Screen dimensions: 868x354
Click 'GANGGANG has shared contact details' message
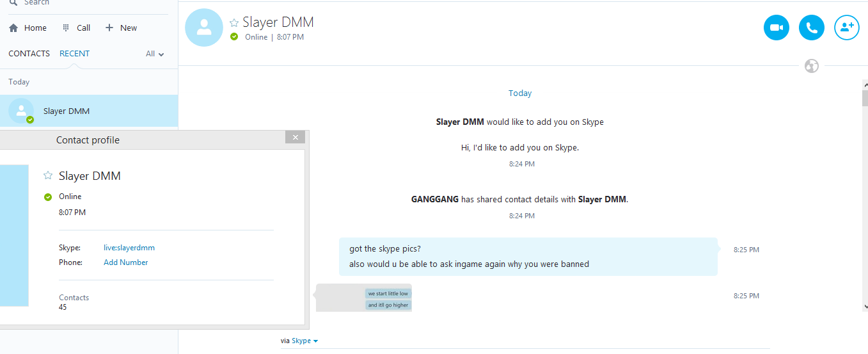(x=519, y=200)
